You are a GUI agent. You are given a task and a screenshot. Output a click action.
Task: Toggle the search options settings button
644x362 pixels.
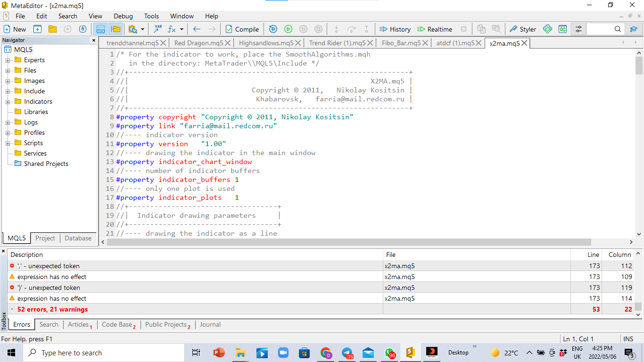(578, 29)
